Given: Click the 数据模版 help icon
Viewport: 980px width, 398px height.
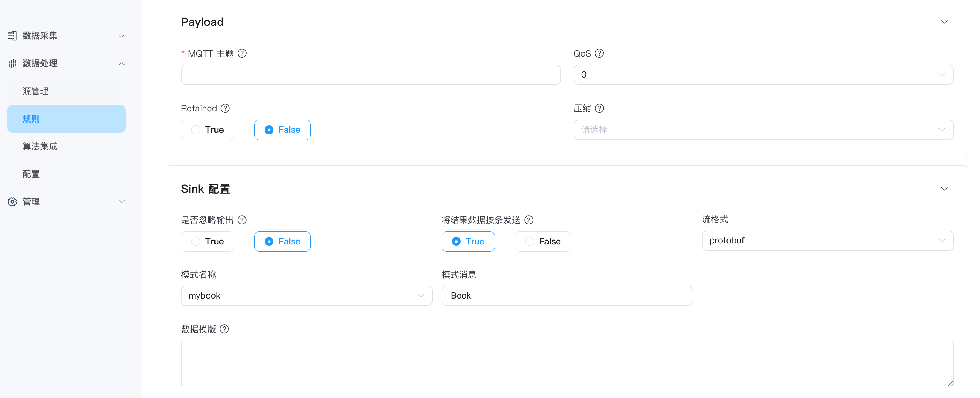Looking at the screenshot, I should (225, 329).
